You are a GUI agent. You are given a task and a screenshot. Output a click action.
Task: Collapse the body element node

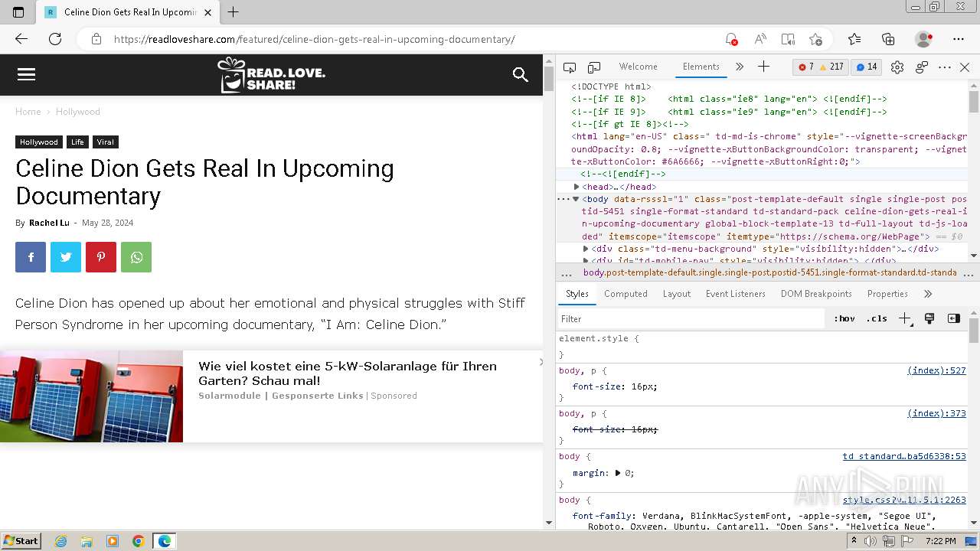coord(577,199)
